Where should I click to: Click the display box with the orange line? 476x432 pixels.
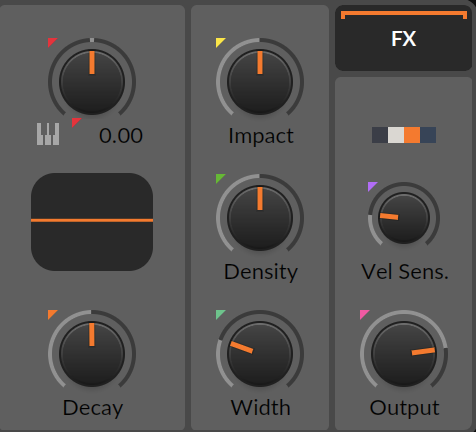click(92, 222)
